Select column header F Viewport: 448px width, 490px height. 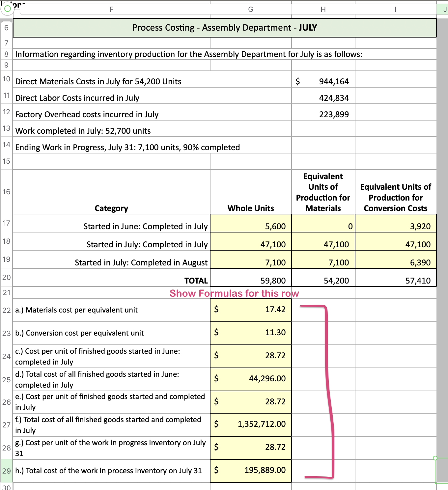pos(111,10)
